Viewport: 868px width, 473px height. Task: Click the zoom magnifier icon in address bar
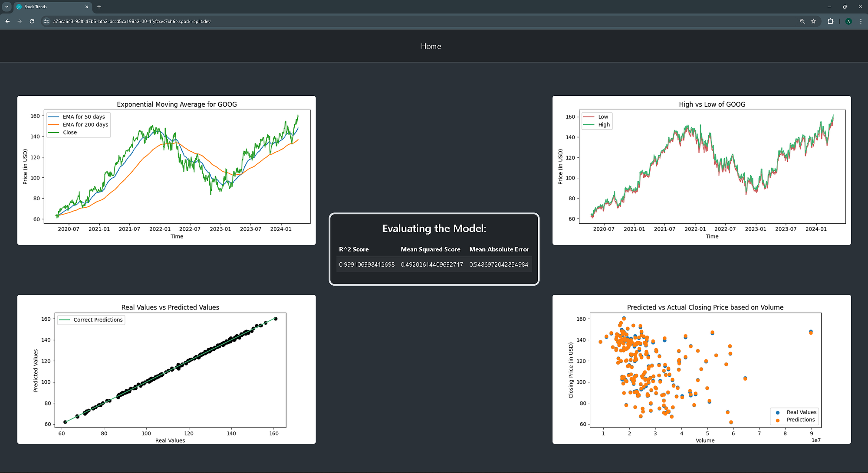pos(802,21)
